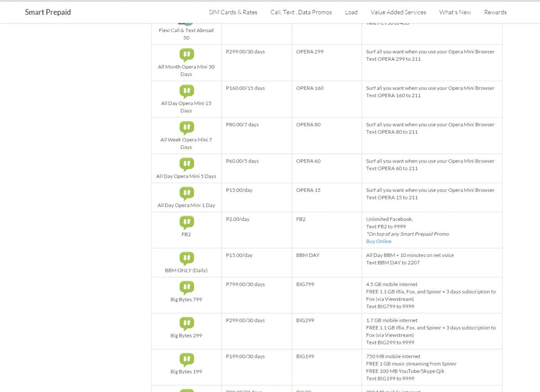
Task: Open the Rewards menu
Action: (495, 12)
